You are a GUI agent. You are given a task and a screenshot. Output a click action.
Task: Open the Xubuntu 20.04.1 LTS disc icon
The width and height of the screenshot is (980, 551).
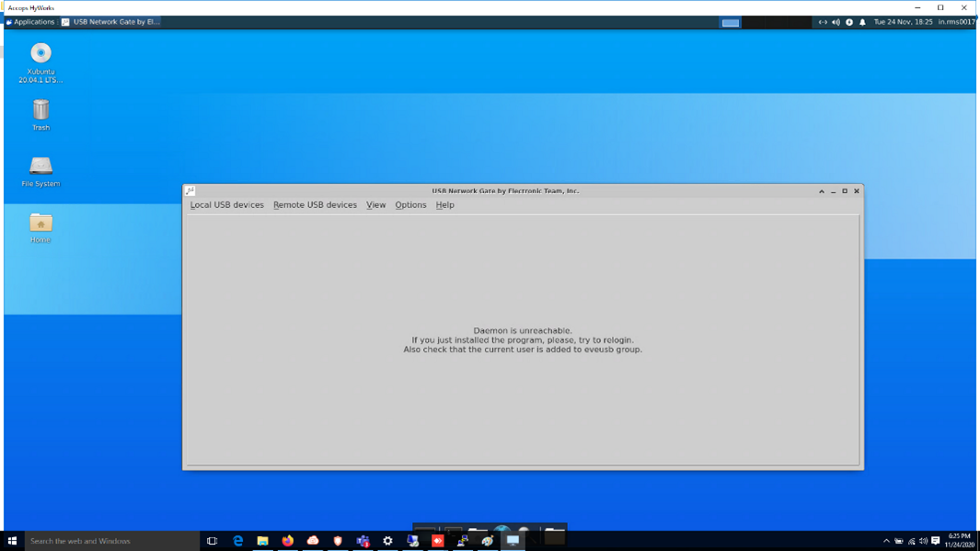(40, 54)
